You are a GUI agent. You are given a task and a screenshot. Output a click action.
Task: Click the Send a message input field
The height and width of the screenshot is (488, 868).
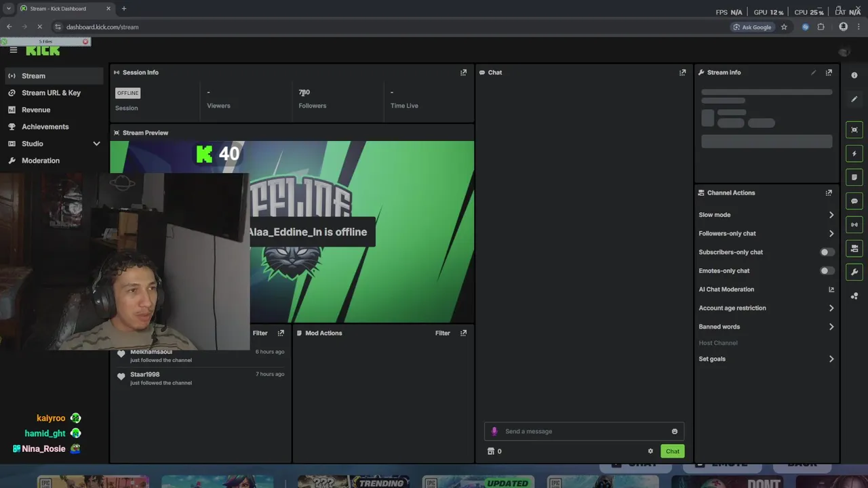coord(583,432)
